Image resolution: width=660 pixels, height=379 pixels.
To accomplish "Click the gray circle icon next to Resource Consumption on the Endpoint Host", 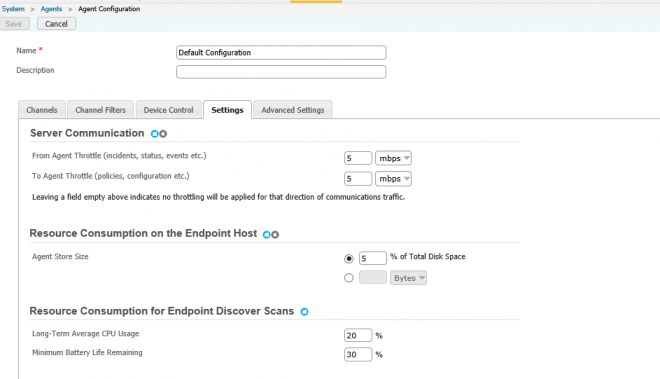I will [x=275, y=235].
